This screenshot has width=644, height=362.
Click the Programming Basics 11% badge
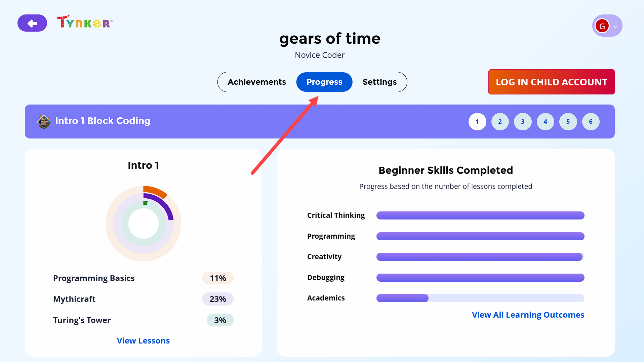tap(218, 278)
